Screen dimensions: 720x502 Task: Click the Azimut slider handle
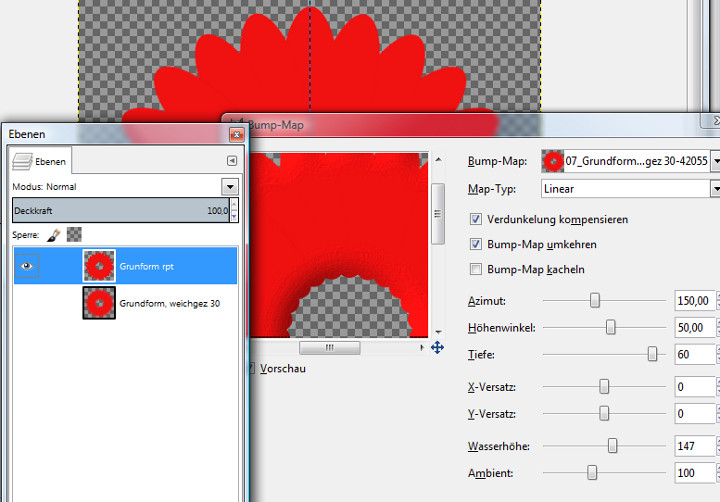point(595,300)
